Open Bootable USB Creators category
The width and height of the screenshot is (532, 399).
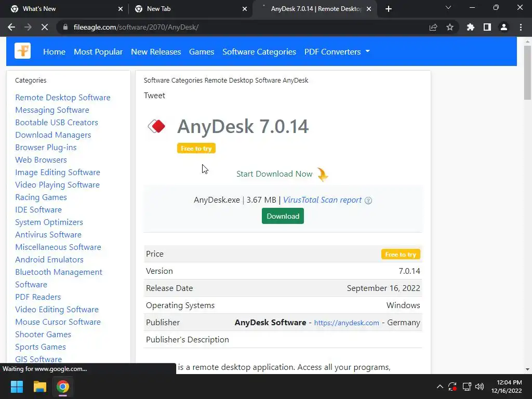click(57, 123)
